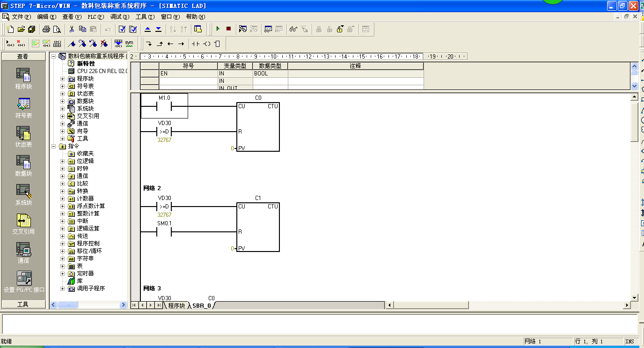
Task: Toggle a bookmark on the current network
Action: 72,44
